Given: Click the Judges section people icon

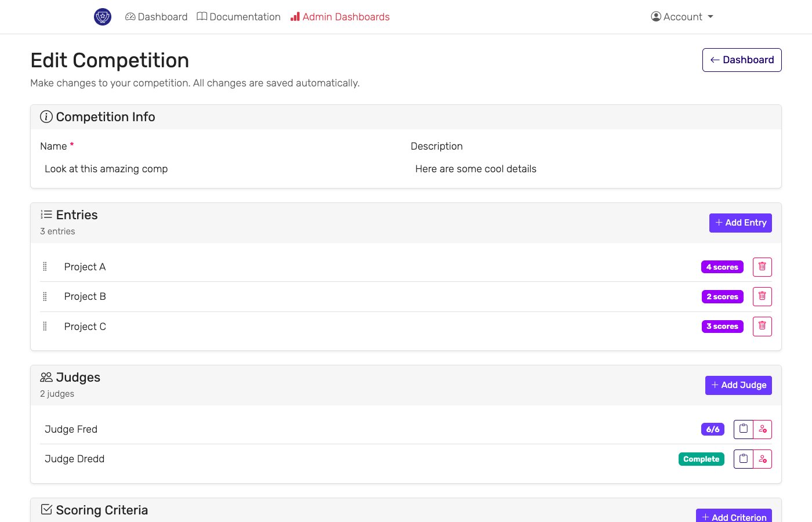Looking at the screenshot, I should click(46, 376).
